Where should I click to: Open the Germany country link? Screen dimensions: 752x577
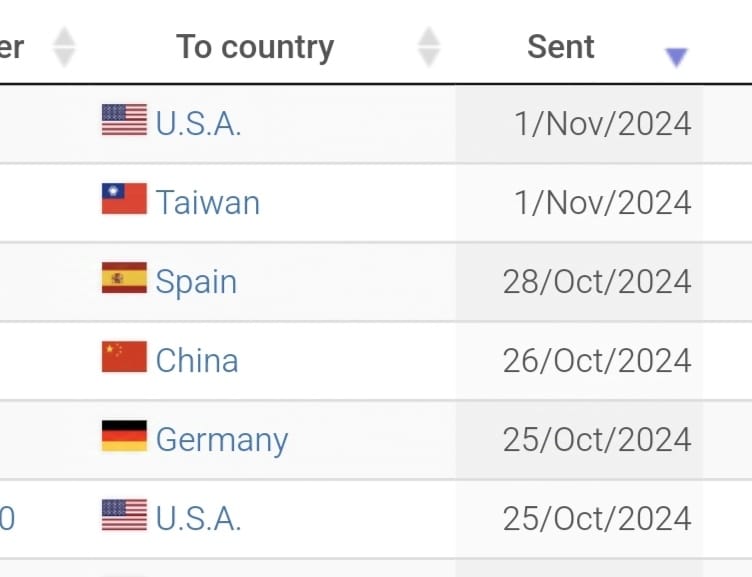click(222, 440)
